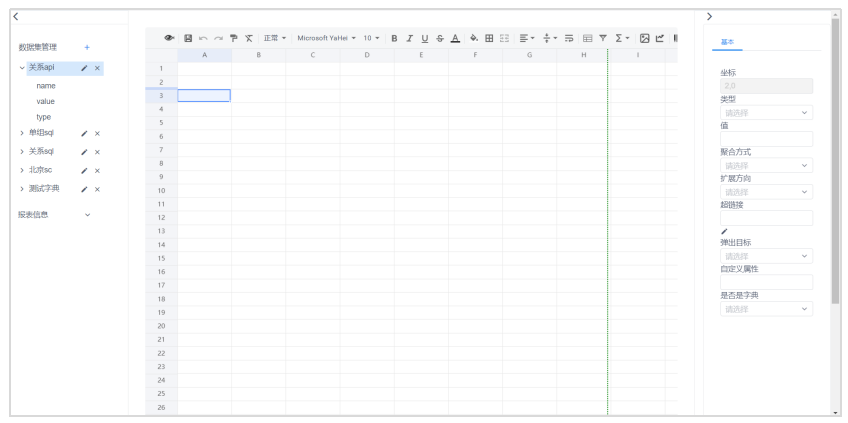Select row header 10

click(x=161, y=190)
